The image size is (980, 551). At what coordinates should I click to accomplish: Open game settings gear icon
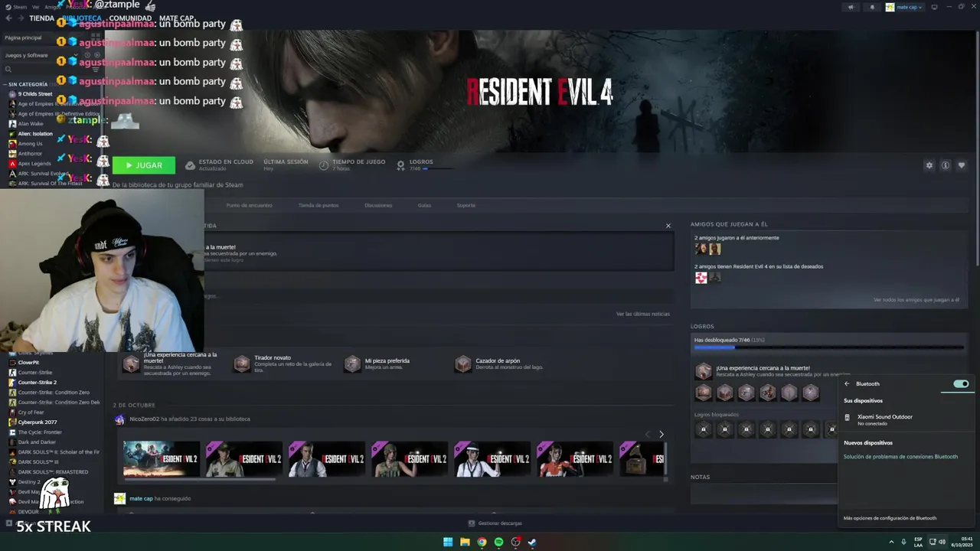point(929,165)
